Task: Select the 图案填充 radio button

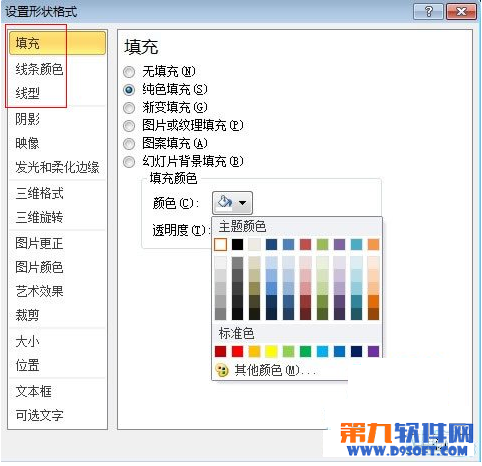Action: coord(129,144)
